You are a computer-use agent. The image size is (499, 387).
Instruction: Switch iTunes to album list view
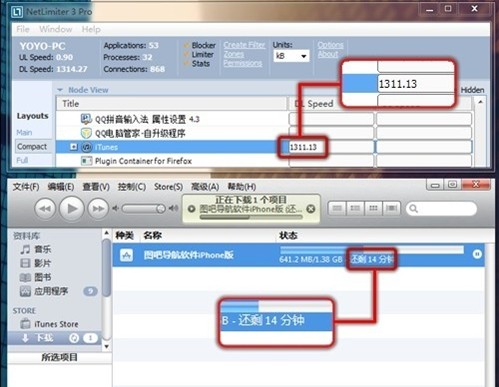(355, 209)
